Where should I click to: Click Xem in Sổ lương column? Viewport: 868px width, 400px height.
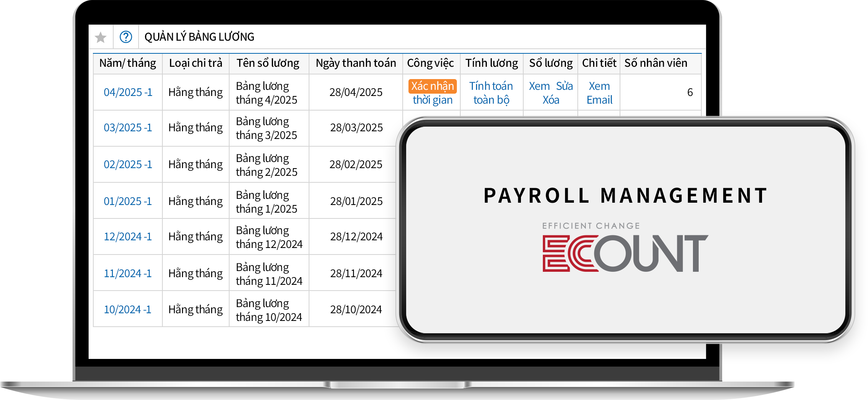(539, 86)
